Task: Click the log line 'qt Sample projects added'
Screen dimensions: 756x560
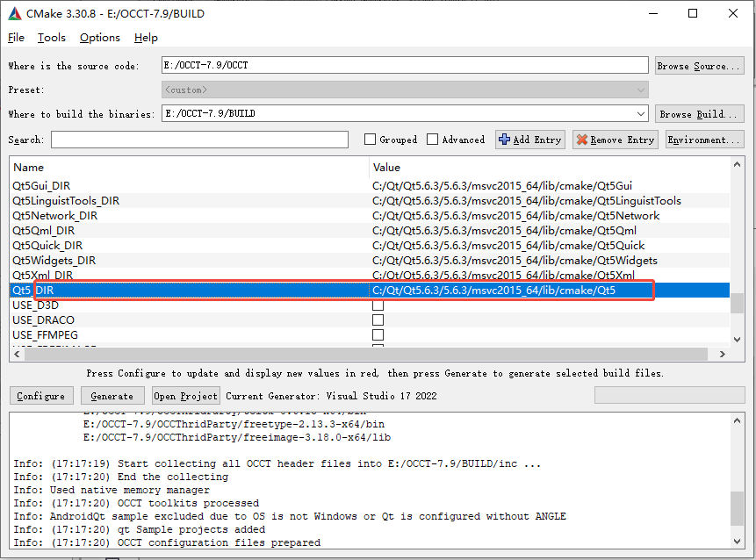Action: pyautogui.click(x=140, y=529)
